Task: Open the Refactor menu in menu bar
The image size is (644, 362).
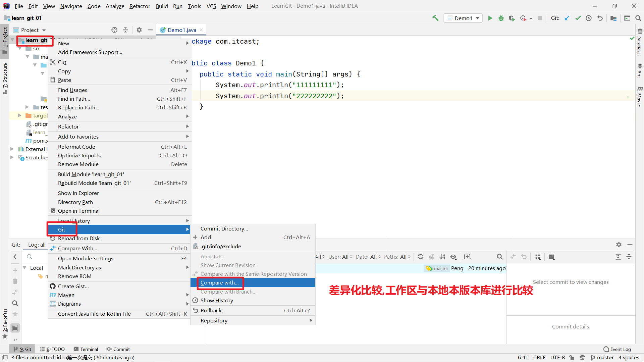Action: click(x=140, y=6)
